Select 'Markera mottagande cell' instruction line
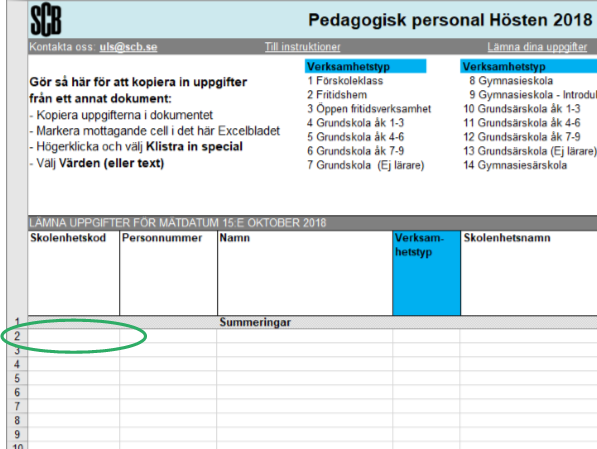 155,131
